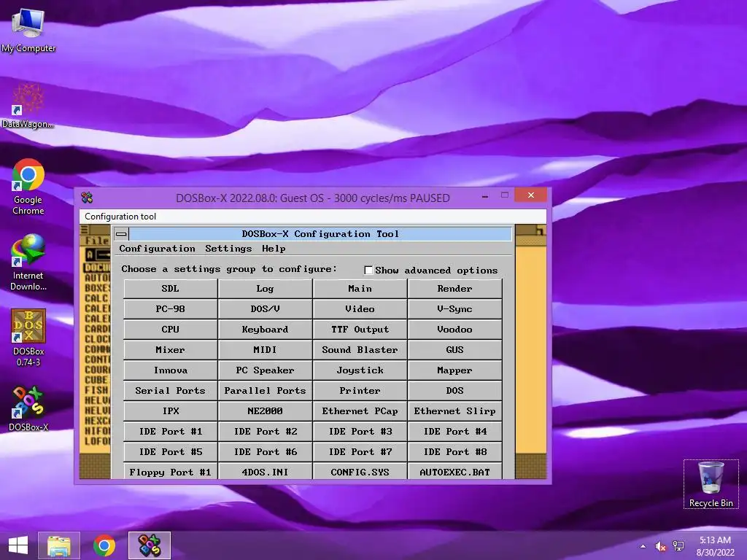Launch Chrome from the taskbar
Screen dimensions: 747x560
click(x=104, y=545)
